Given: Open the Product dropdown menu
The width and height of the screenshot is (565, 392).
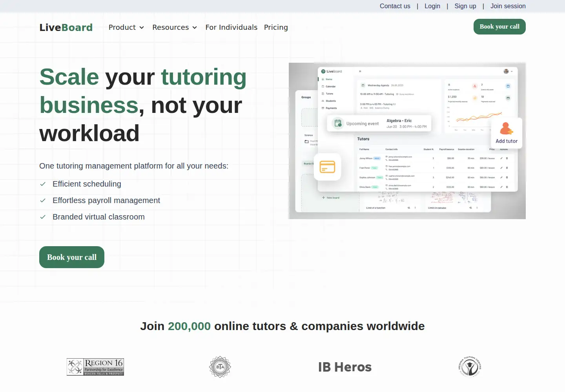Looking at the screenshot, I should pyautogui.click(x=126, y=27).
